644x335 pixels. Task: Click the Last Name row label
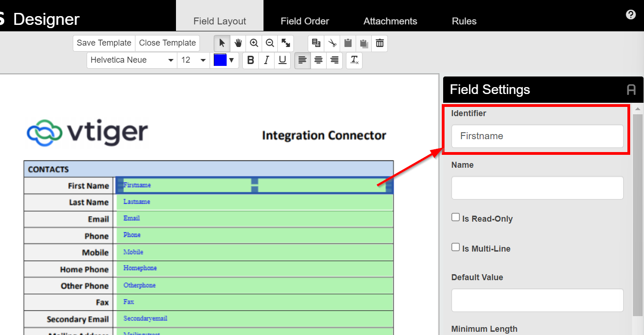coord(89,202)
